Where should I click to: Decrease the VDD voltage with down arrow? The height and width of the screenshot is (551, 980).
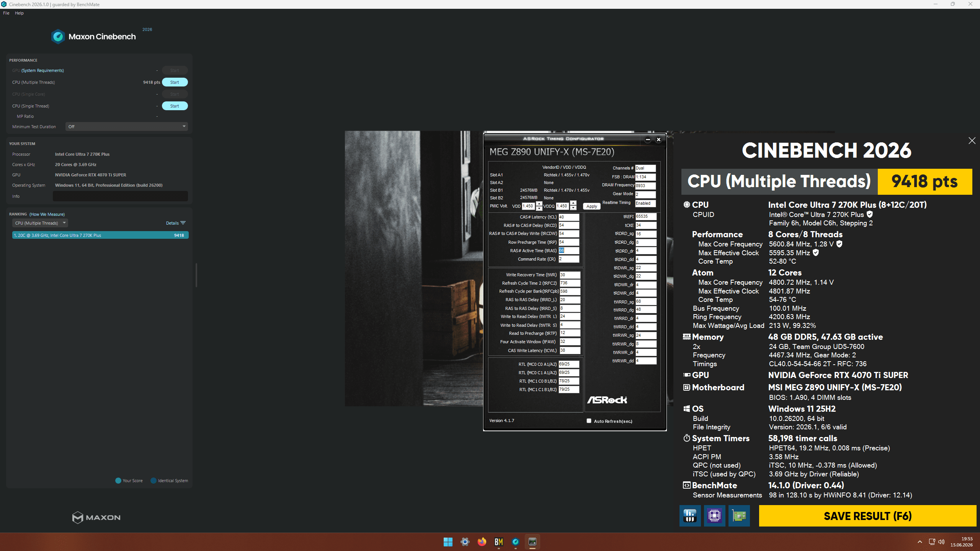[539, 208]
